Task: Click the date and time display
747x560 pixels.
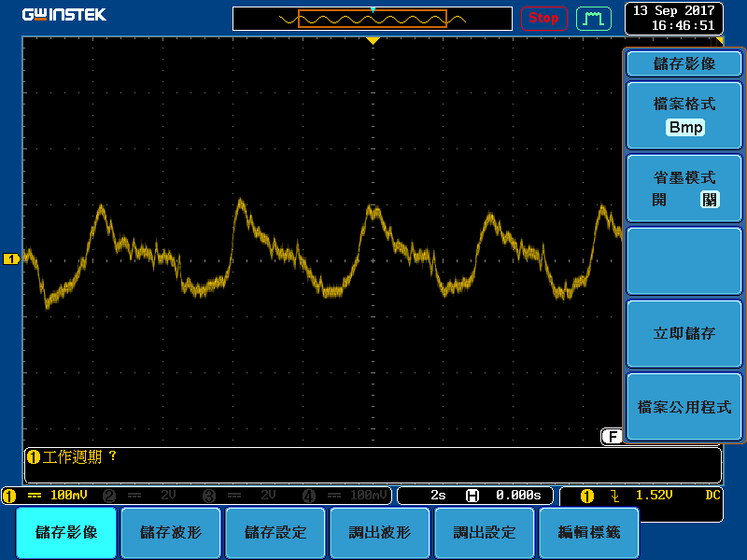Action: [x=673, y=18]
